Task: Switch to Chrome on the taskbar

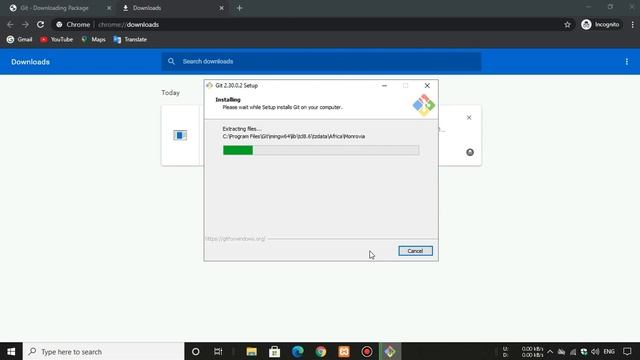Action: (x=321, y=351)
